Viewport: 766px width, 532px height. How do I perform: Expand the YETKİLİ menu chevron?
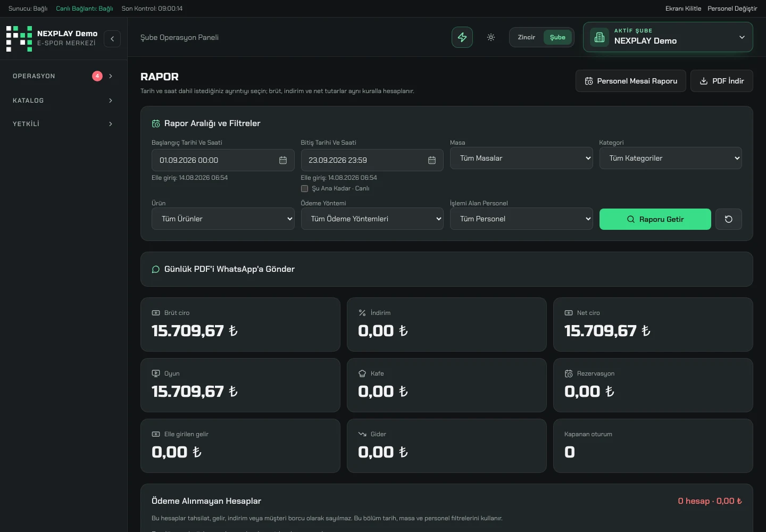pyautogui.click(x=111, y=124)
